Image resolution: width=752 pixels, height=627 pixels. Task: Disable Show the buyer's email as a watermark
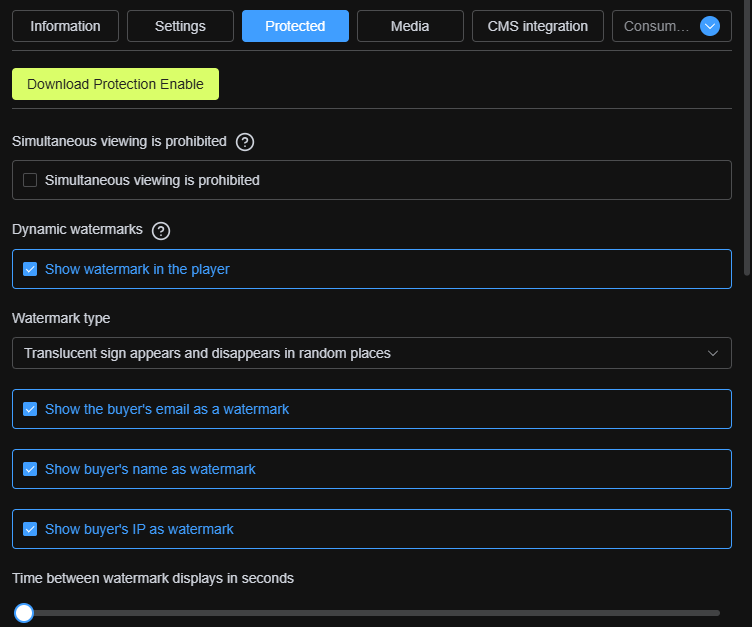point(30,409)
